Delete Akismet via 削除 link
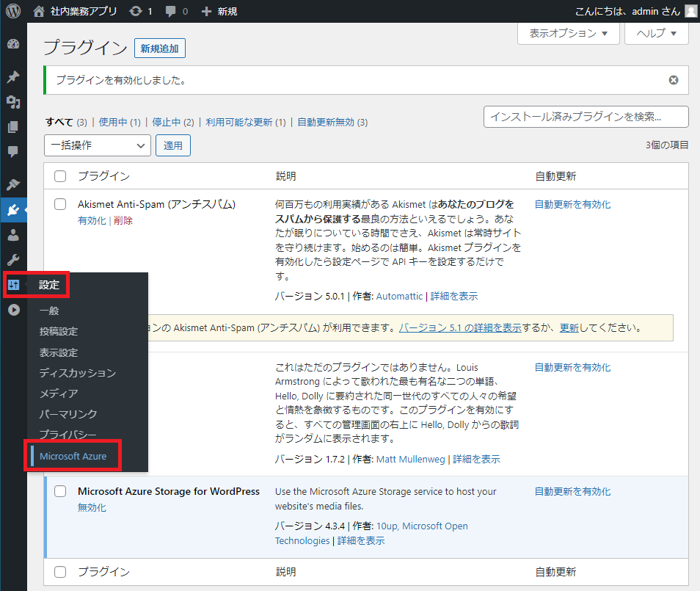The image size is (700, 591). [123, 220]
